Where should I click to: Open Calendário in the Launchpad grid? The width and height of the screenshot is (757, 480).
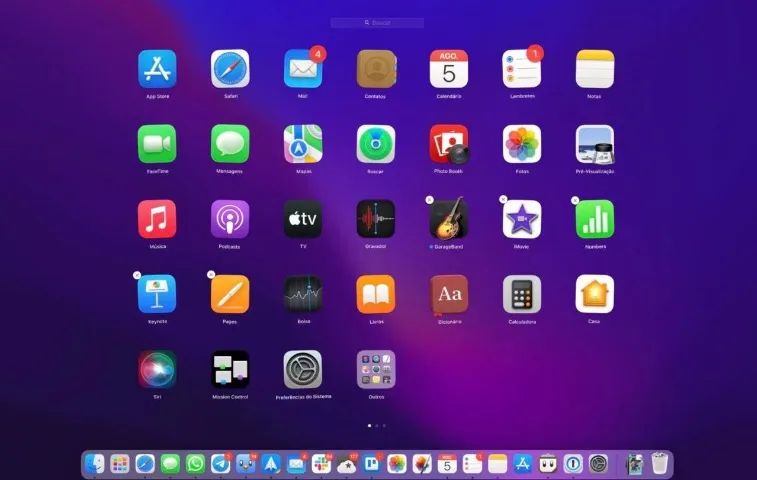tap(449, 69)
